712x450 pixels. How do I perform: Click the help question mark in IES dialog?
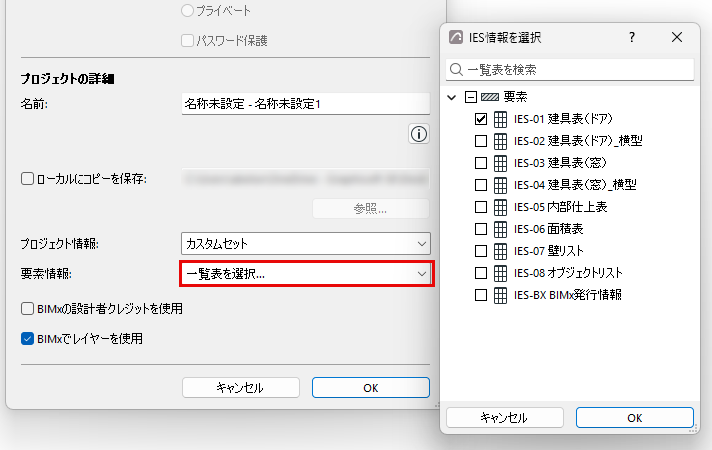coord(632,37)
